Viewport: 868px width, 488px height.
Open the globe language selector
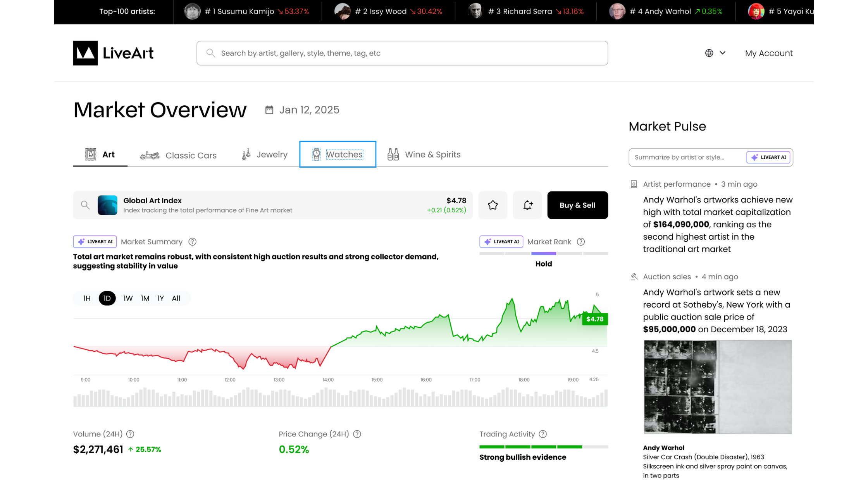(709, 53)
